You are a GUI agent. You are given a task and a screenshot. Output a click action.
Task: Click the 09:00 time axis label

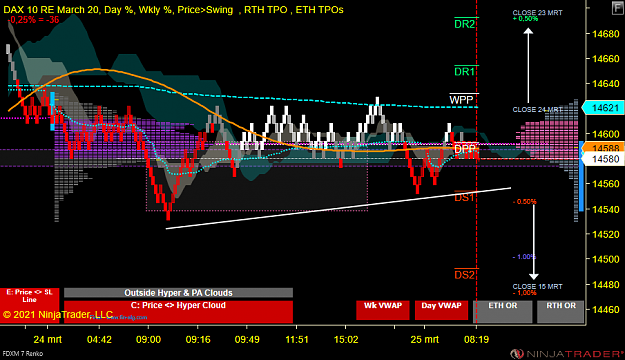pyautogui.click(x=148, y=340)
